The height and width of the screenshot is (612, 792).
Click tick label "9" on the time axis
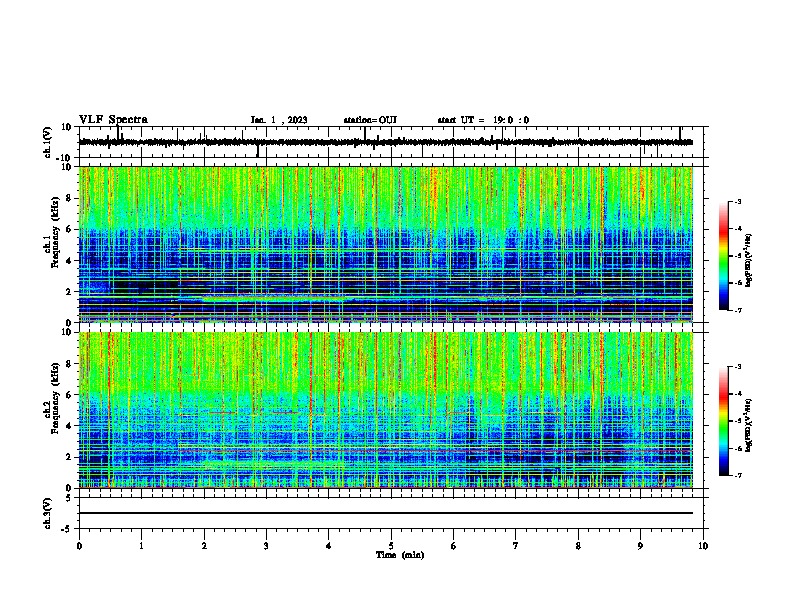640,546
